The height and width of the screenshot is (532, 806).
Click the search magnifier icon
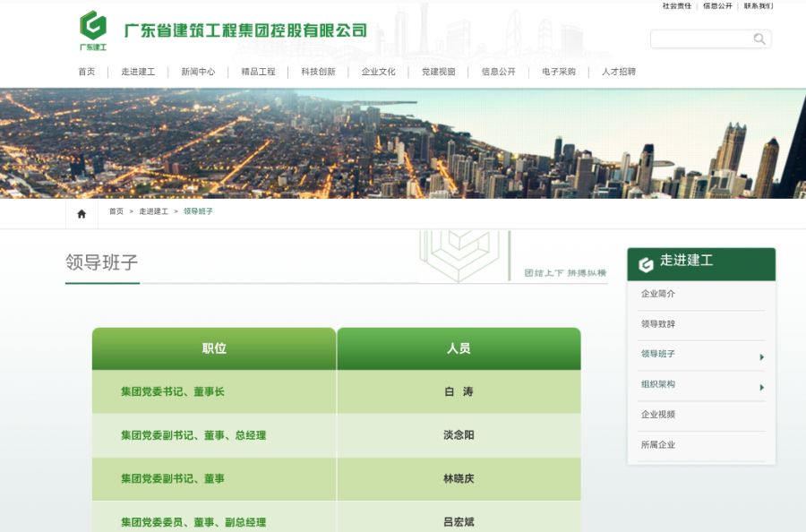759,39
